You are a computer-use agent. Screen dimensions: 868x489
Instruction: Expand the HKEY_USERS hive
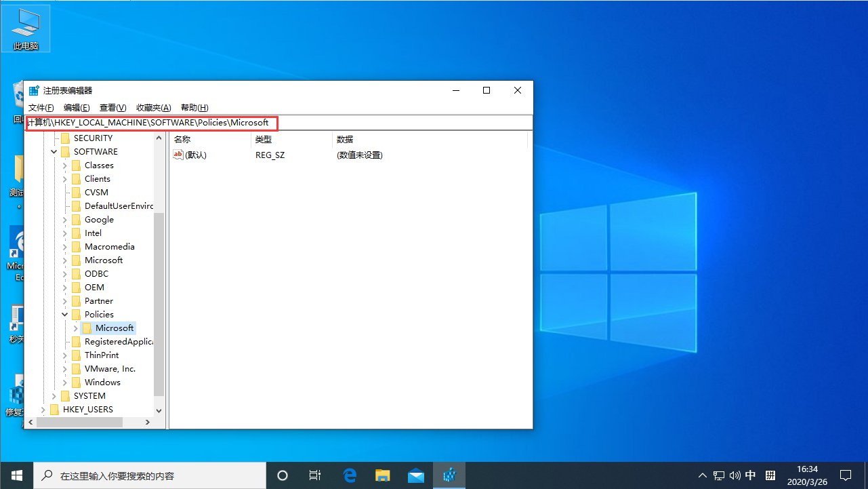point(43,409)
